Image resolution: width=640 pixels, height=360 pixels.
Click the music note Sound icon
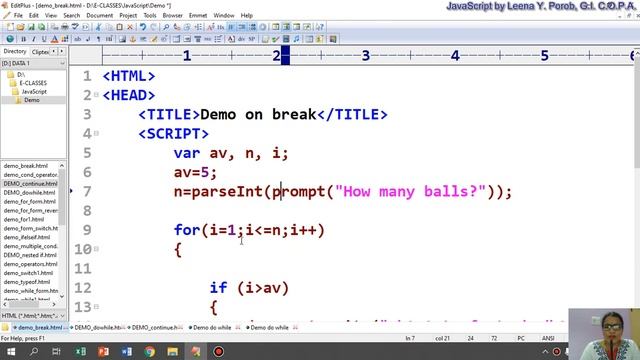click(296, 39)
